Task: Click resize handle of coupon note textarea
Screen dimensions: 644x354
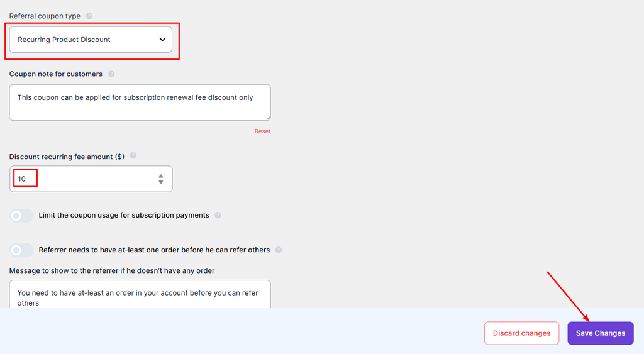Action: click(x=268, y=118)
